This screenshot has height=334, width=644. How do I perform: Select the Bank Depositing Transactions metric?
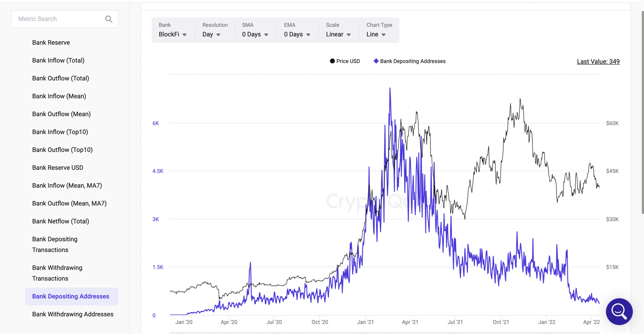pos(55,244)
